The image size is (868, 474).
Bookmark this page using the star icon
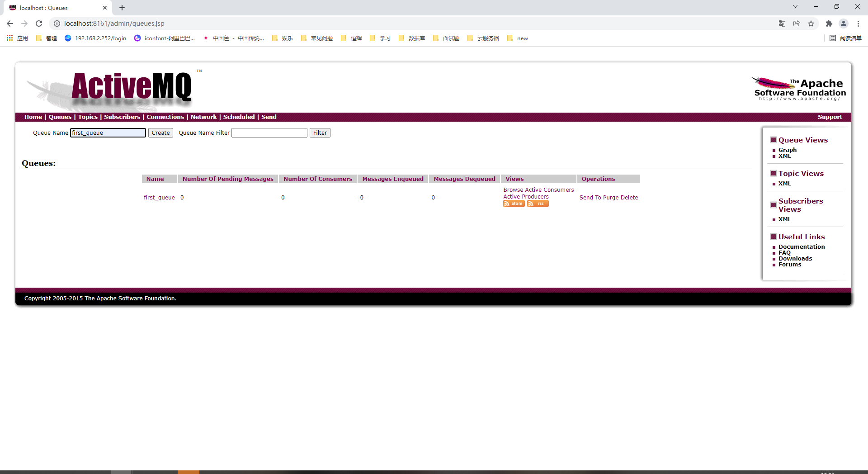(811, 24)
